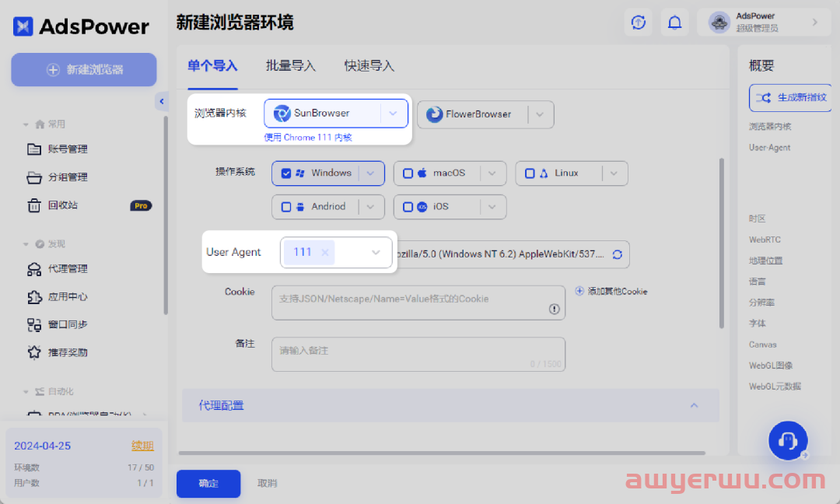
Task: Click the 续期 renewal link
Action: (x=142, y=446)
